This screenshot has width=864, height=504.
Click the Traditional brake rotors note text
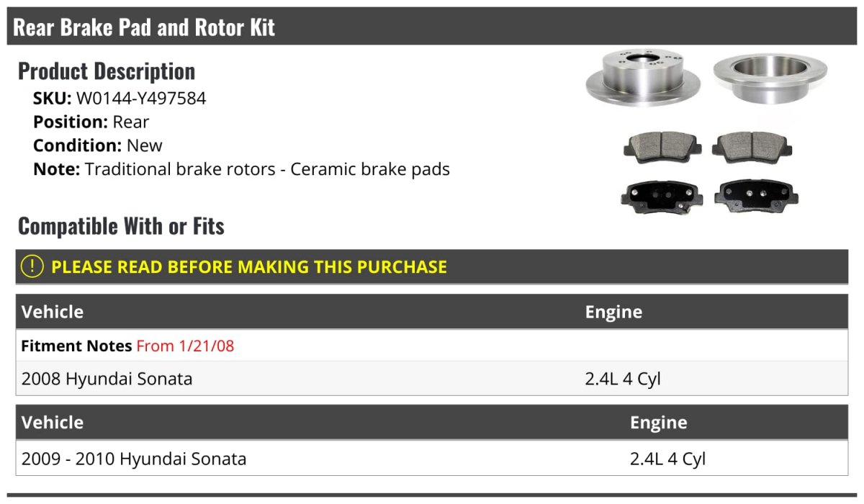tap(267, 170)
